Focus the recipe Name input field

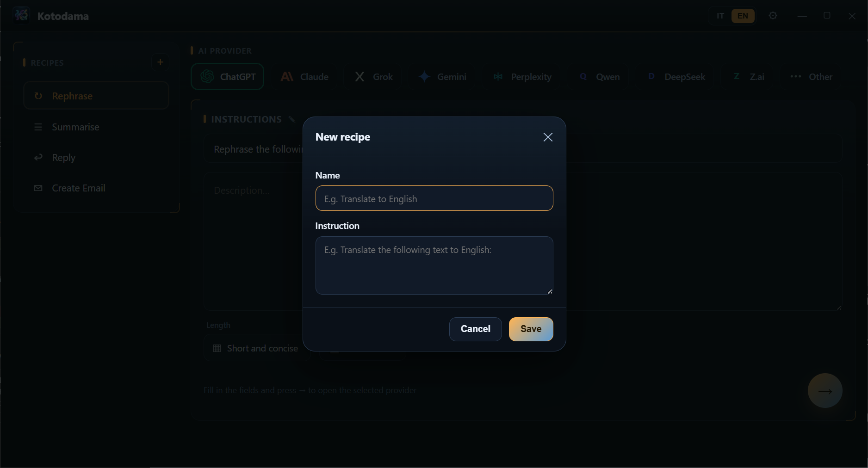click(434, 198)
